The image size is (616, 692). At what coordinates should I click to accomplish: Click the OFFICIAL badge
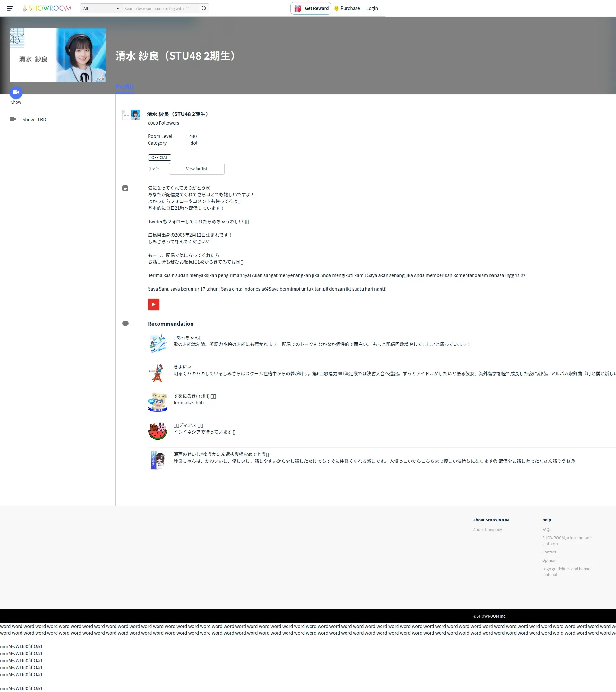(x=159, y=157)
